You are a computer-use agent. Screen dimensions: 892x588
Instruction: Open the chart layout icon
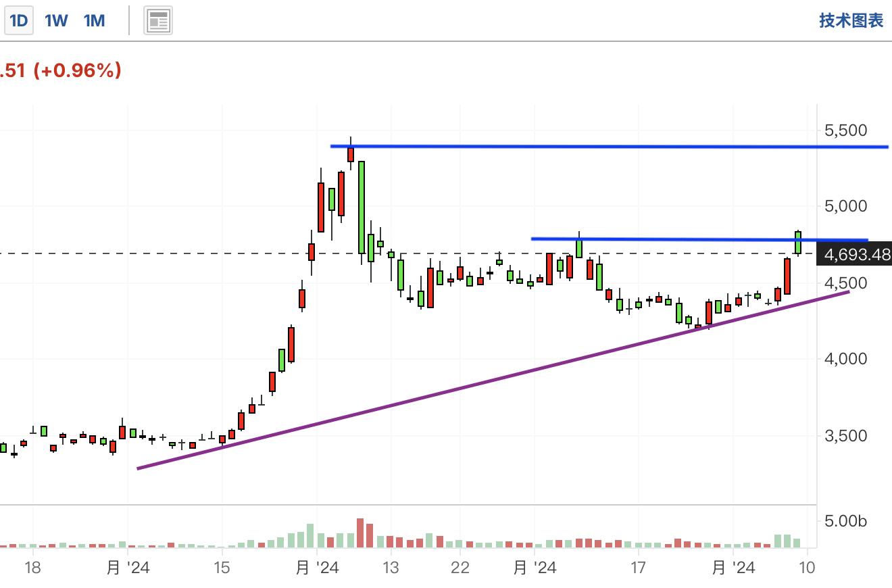[158, 21]
